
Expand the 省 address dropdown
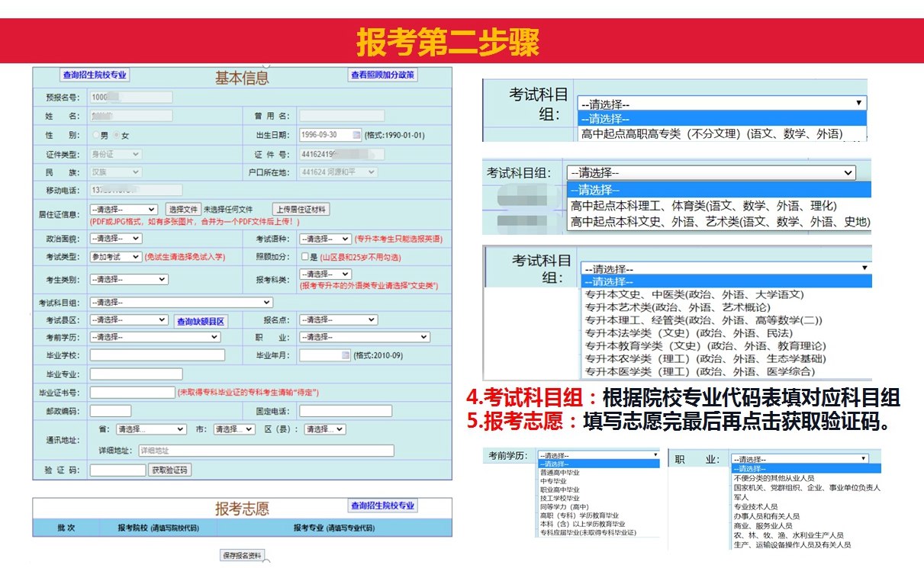[151, 429]
